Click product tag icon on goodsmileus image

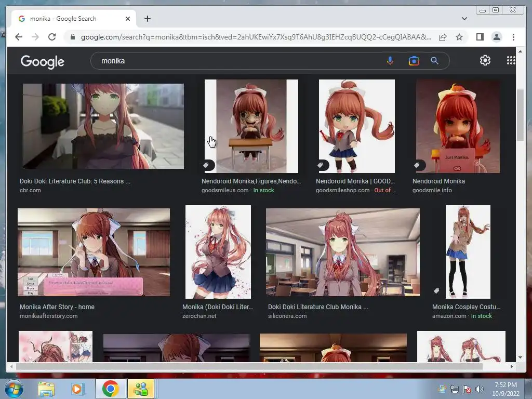206,165
